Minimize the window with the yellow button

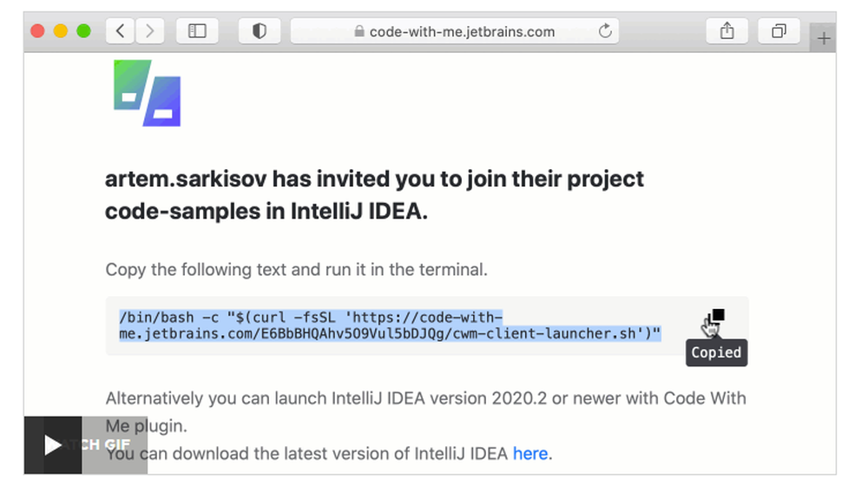tap(61, 31)
